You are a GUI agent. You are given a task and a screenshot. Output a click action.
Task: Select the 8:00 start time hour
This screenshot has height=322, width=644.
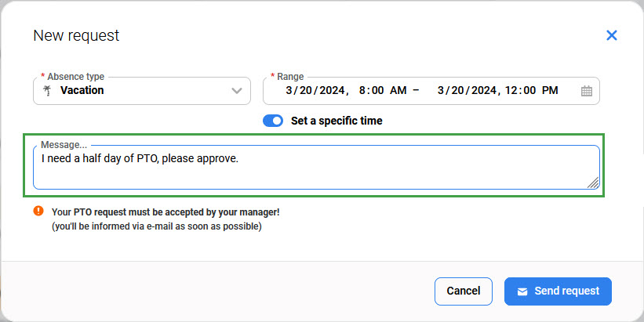(x=371, y=91)
